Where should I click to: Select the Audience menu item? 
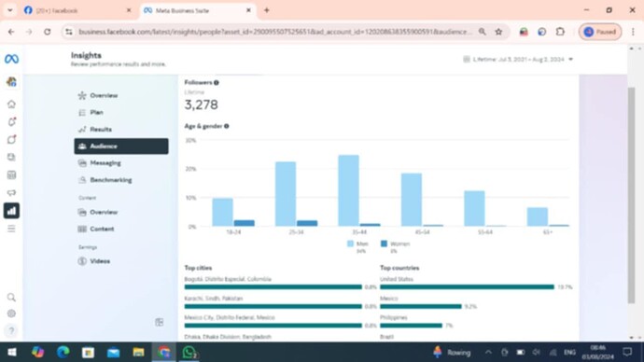(121, 146)
